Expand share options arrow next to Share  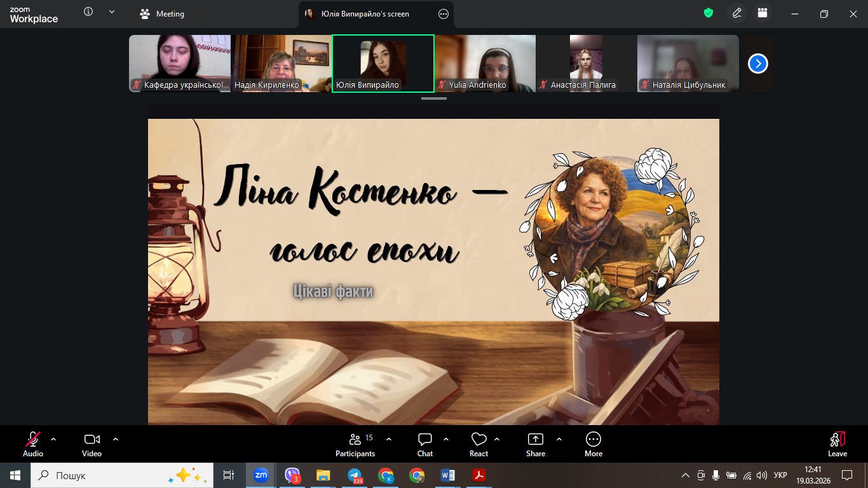click(x=559, y=439)
